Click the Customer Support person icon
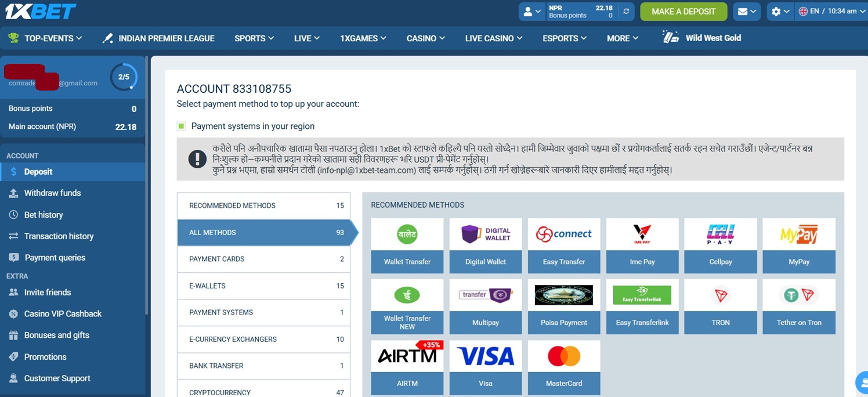 click(13, 378)
